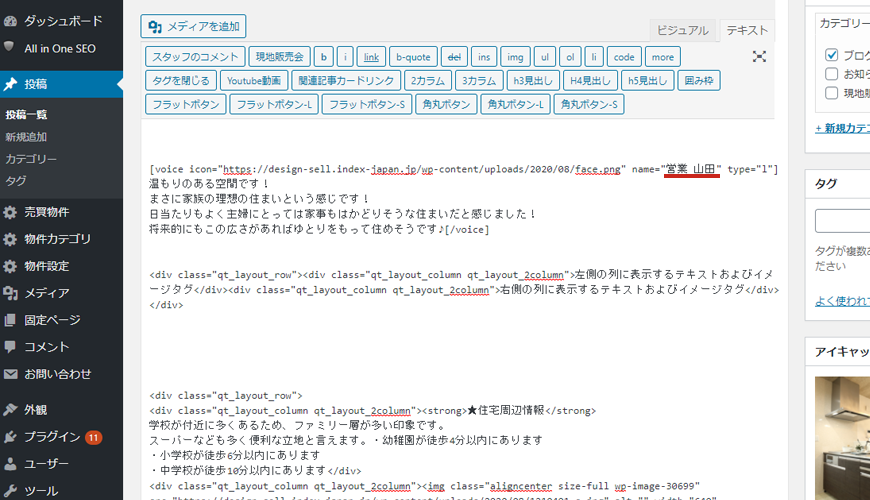This screenshot has height=500, width=870.
Task: Click the Dashboard icon in sidebar
Action: click(10, 20)
